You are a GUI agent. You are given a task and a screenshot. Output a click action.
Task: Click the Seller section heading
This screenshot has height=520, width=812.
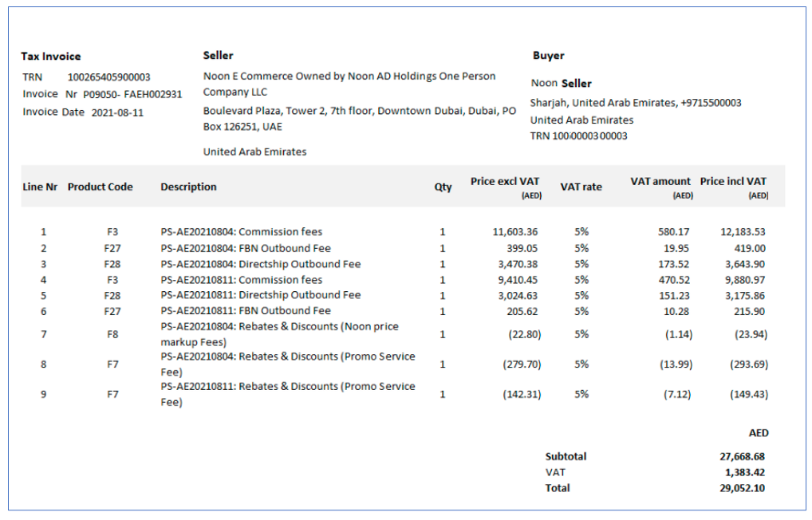pos(218,56)
